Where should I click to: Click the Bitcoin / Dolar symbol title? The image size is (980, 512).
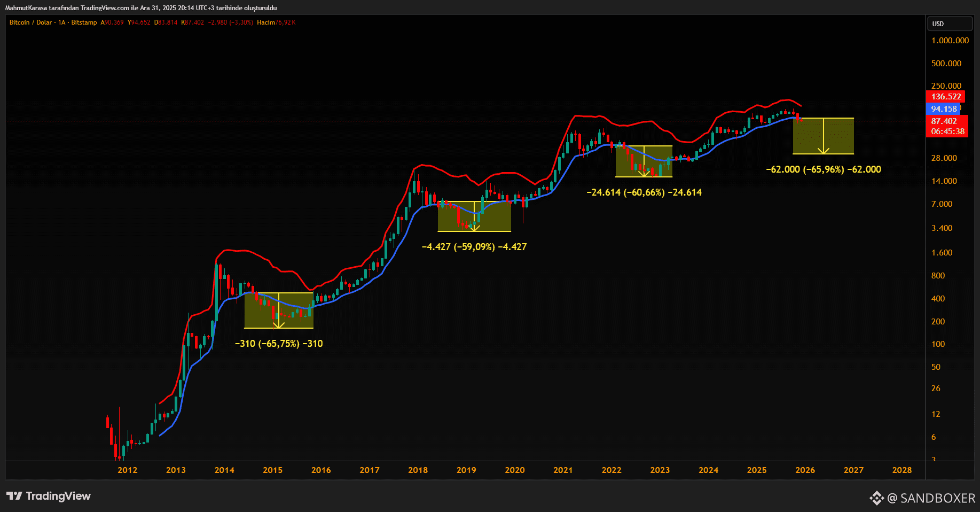30,22
